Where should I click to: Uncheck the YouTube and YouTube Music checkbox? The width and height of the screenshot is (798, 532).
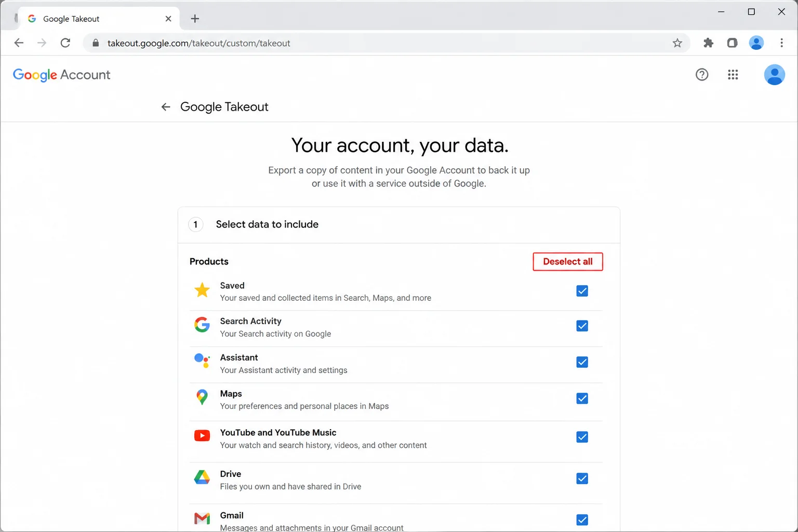coord(582,437)
